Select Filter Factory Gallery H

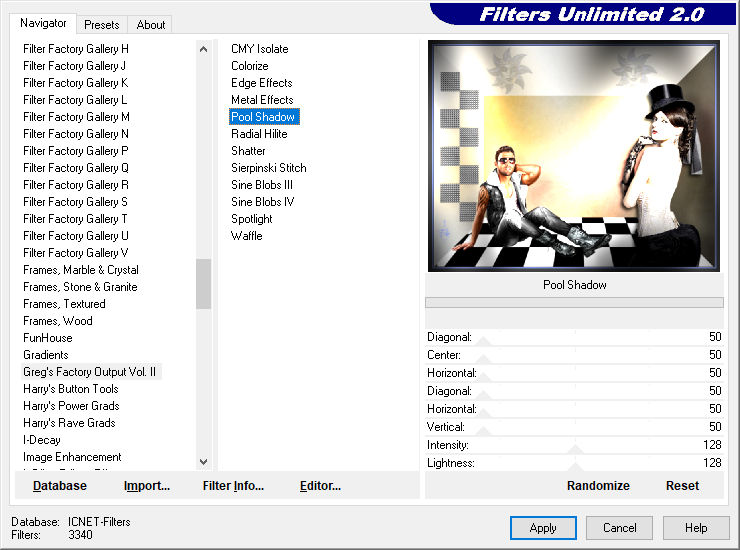coord(76,49)
